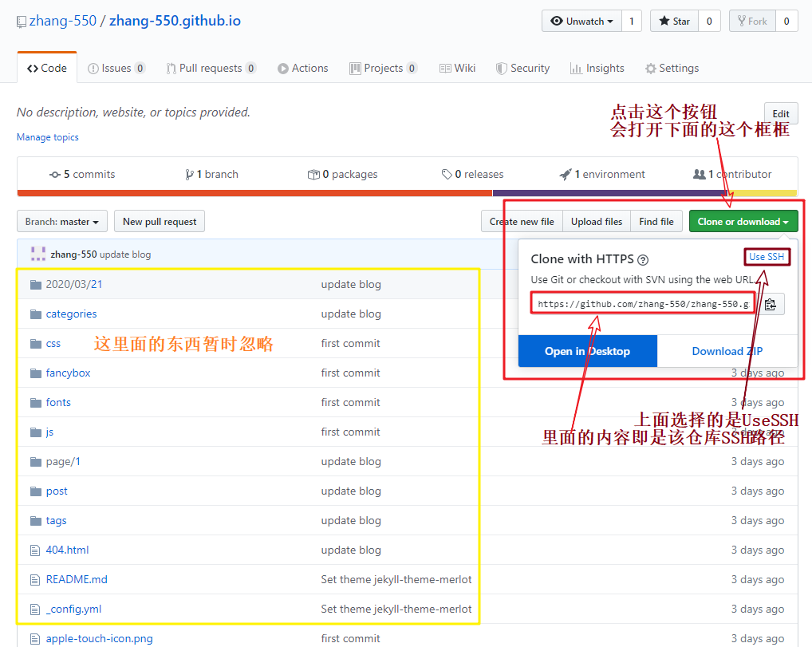Click the watcher count 1
Viewport: 812px width, 647px height.
point(631,22)
